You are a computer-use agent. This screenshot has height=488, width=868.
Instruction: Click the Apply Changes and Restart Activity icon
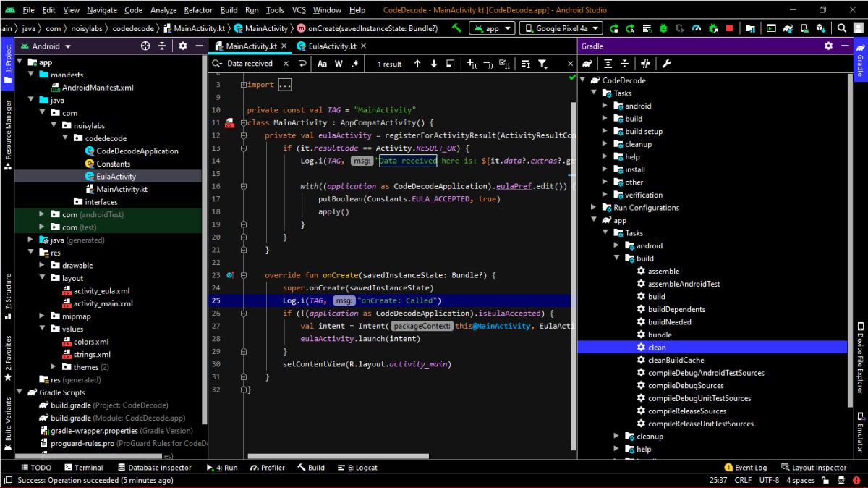631,28
